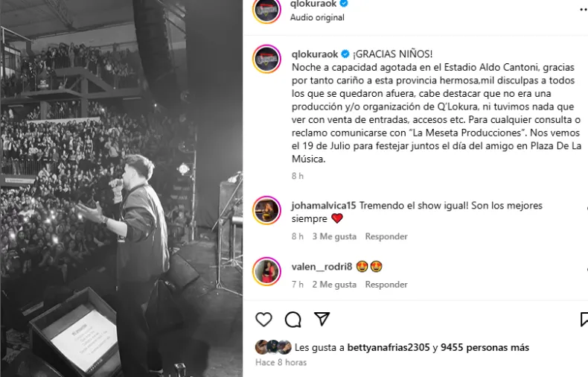588x377 pixels.
Task: Like the post with the heart icon
Action: [x=263, y=320]
